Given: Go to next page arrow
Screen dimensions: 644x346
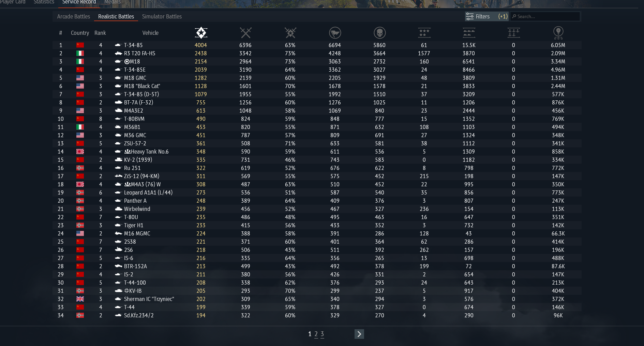Looking at the screenshot, I should (359, 334).
